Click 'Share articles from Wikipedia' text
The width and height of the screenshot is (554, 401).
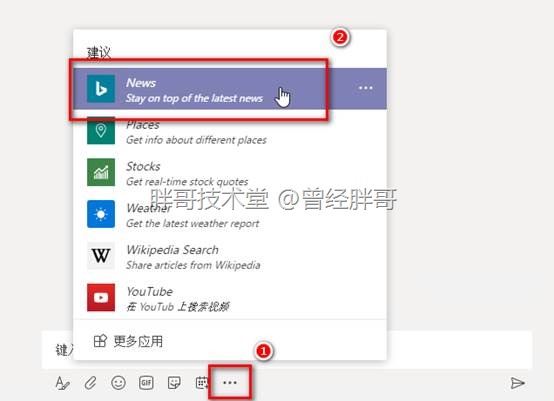click(x=193, y=265)
